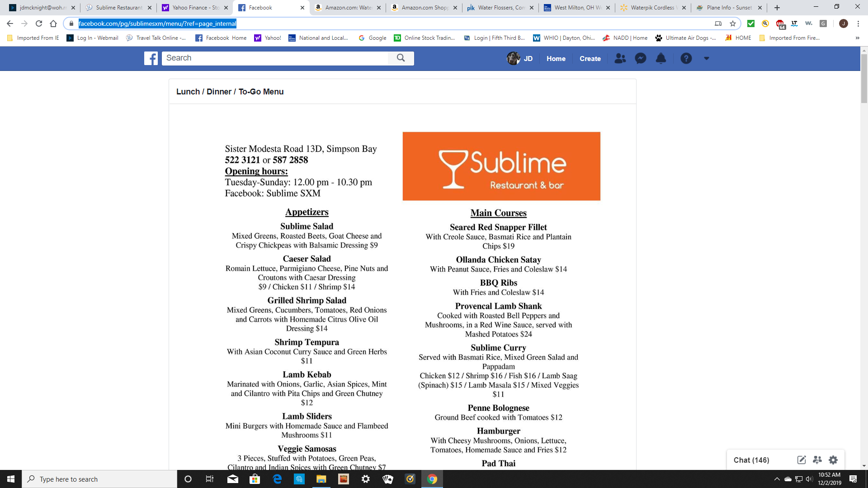Open the Chat (146) panel
868x488 pixels.
751,460
